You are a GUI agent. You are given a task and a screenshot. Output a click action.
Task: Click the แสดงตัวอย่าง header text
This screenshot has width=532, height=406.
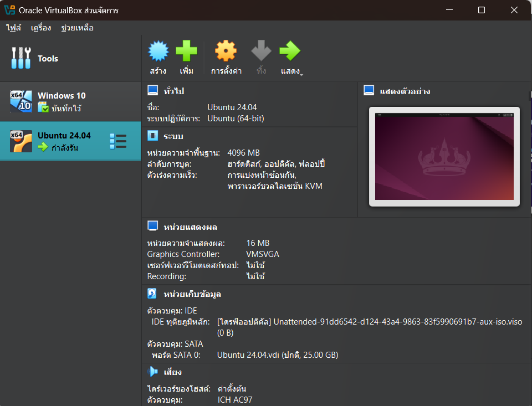click(x=405, y=91)
